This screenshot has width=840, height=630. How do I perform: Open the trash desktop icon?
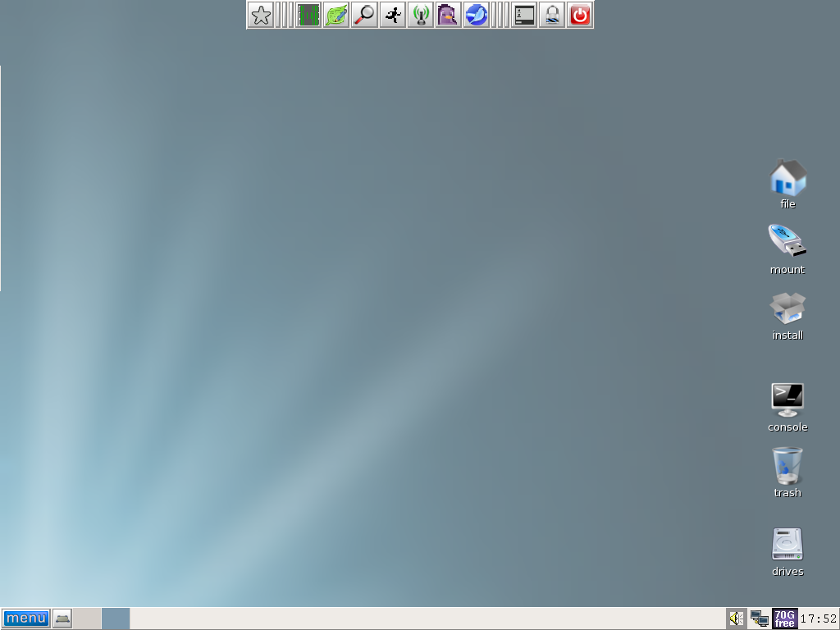click(787, 472)
